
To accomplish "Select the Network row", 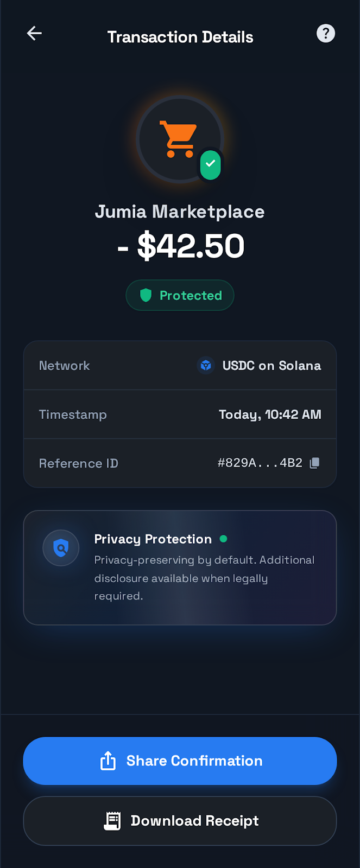I will tap(180, 366).
